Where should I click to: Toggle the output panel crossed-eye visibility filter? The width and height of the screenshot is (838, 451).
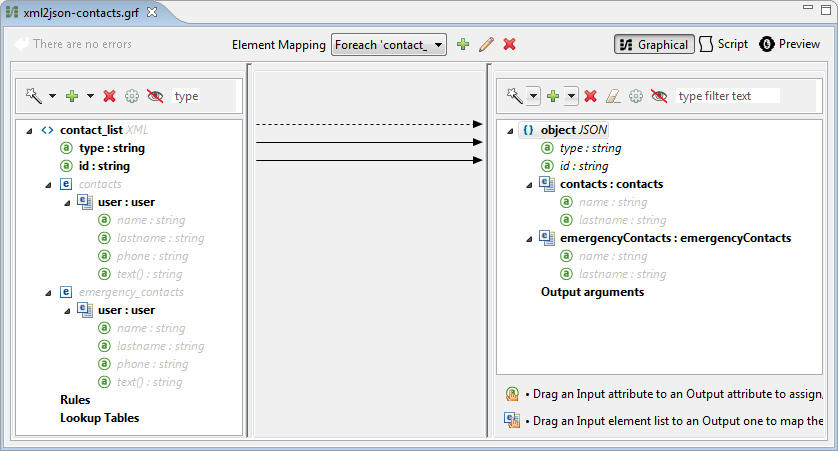click(x=659, y=96)
